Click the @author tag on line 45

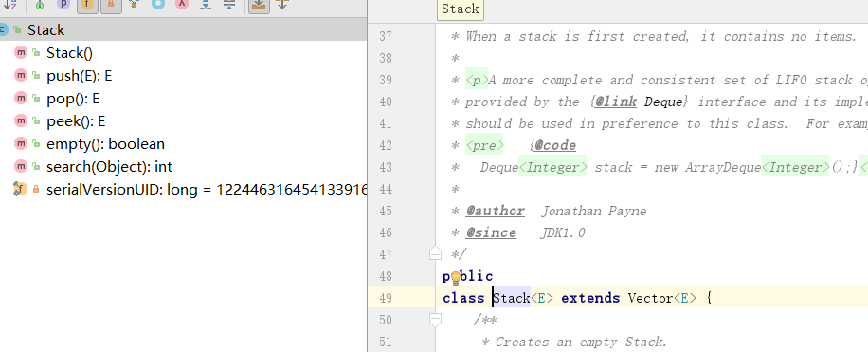tap(495, 212)
